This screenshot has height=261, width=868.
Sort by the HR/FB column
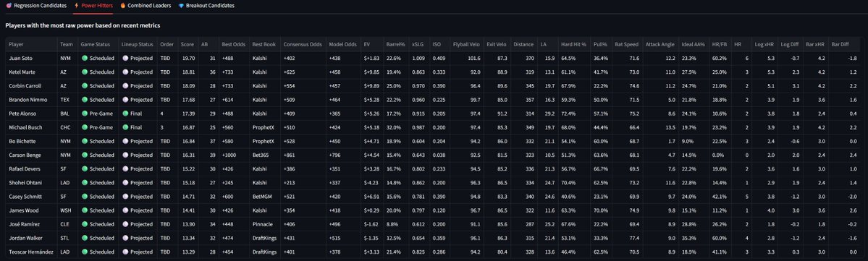[720, 44]
